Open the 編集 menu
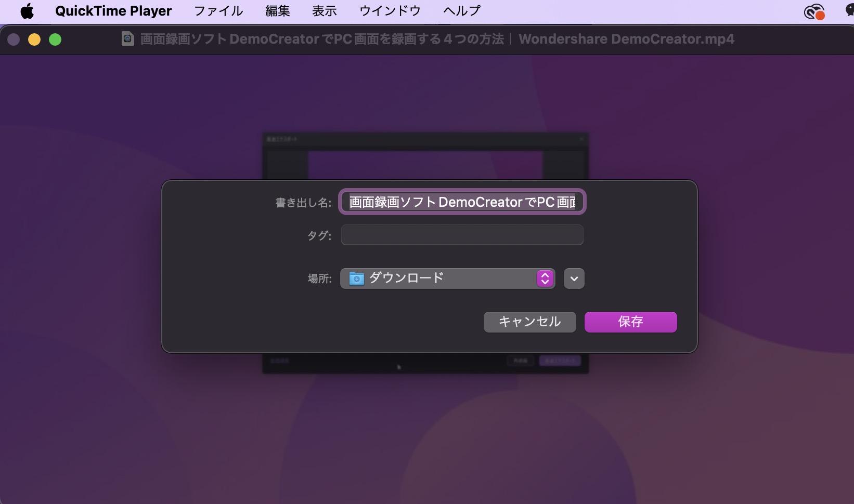The image size is (854, 504). point(277,11)
